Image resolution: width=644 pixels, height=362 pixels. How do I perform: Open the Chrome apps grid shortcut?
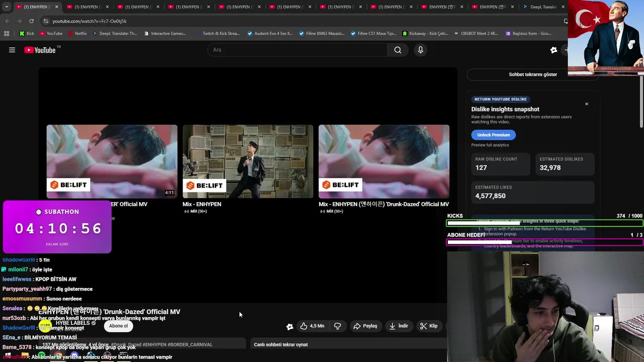[7, 34]
